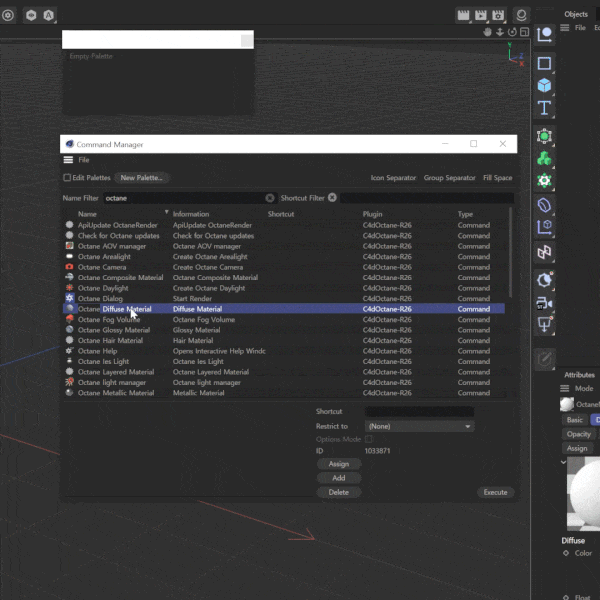Click the Octane Camera row icon
Viewport: 600px width, 600px height.
point(69,267)
